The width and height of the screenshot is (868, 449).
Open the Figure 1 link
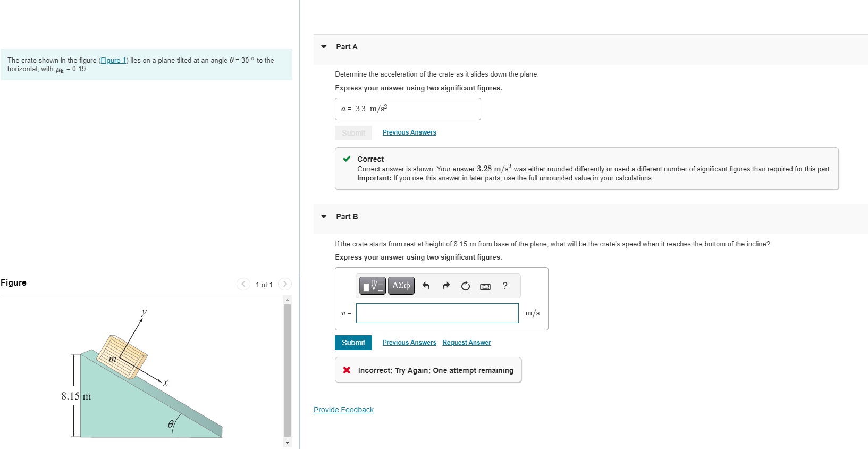114,61
